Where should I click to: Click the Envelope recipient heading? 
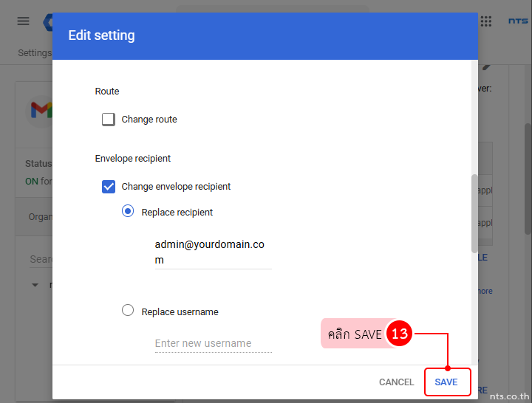pyautogui.click(x=133, y=158)
